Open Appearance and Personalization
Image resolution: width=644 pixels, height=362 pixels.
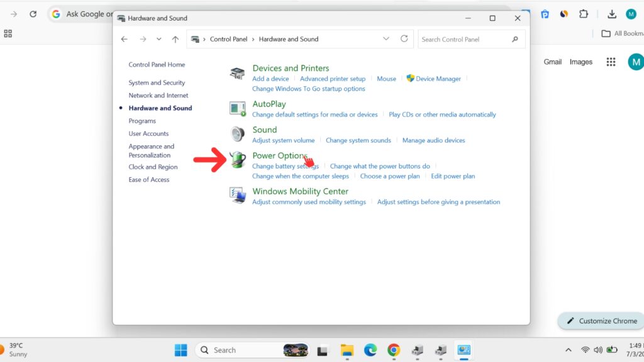point(151,151)
